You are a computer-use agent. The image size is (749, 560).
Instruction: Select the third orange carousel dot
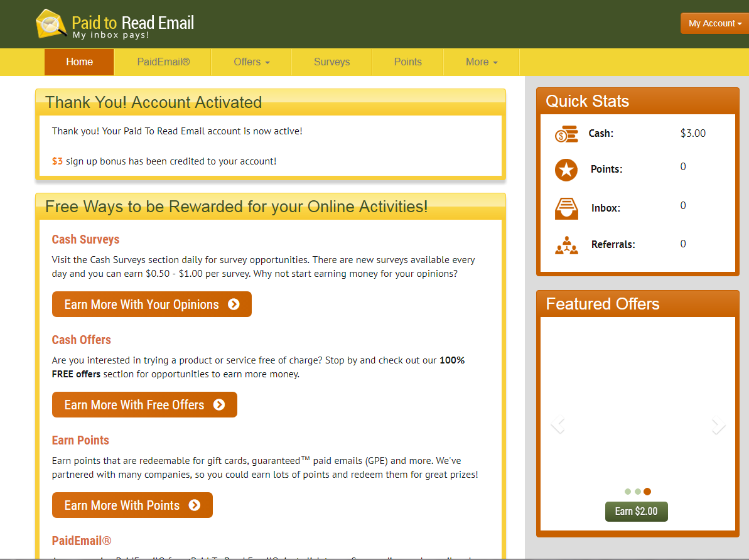(647, 491)
